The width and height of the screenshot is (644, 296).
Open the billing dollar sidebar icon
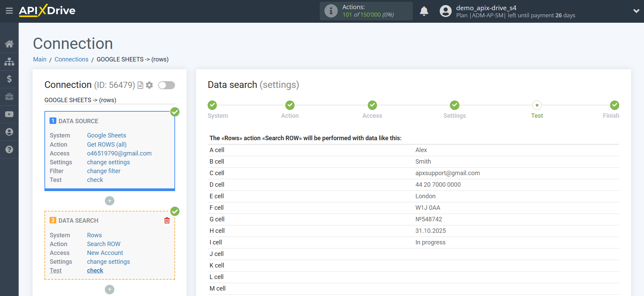pyautogui.click(x=9, y=79)
